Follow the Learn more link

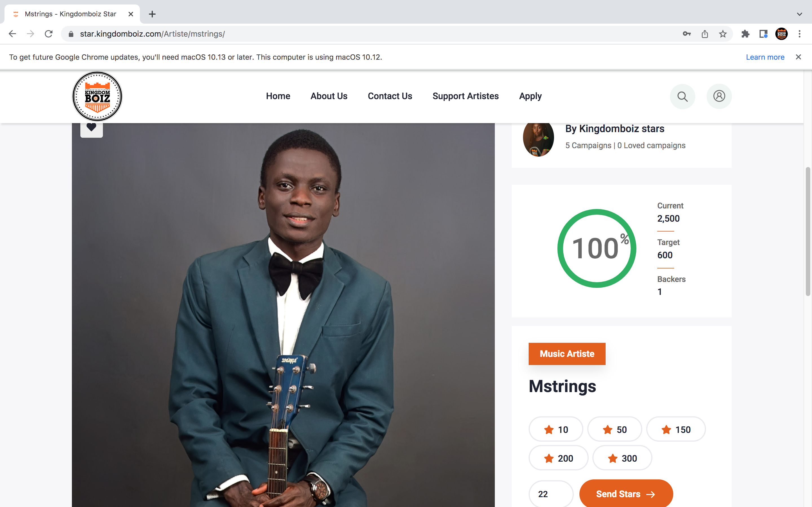(x=765, y=57)
